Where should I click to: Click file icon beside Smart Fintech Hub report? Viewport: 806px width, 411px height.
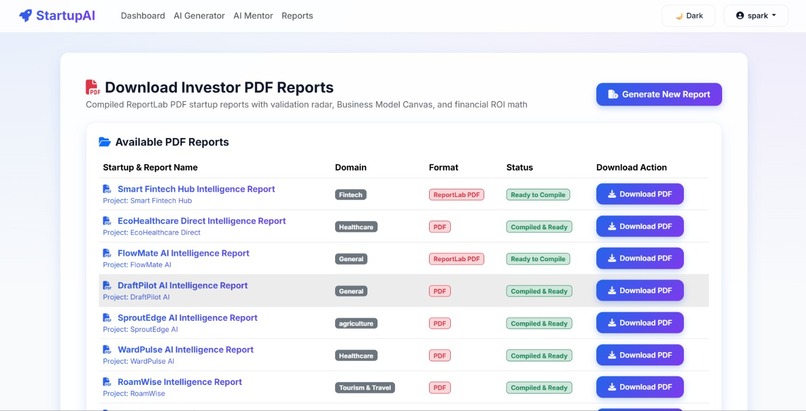click(x=107, y=189)
